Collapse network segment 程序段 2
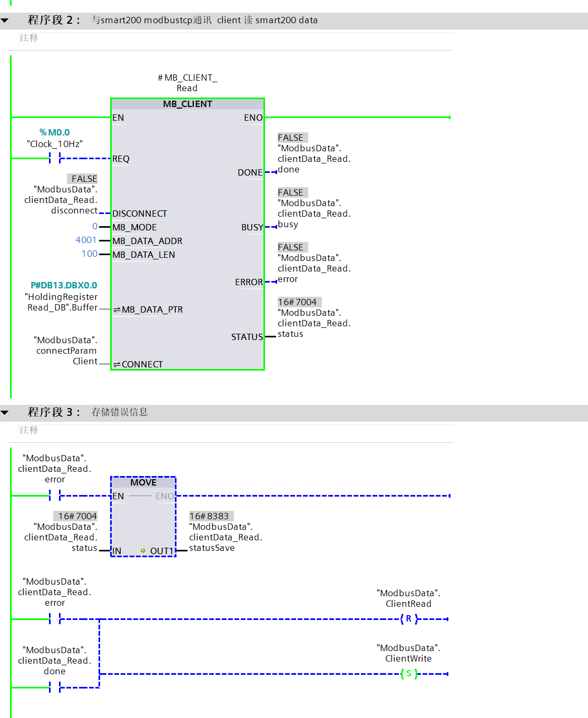Viewport: 588px width, 718px height. point(5,21)
